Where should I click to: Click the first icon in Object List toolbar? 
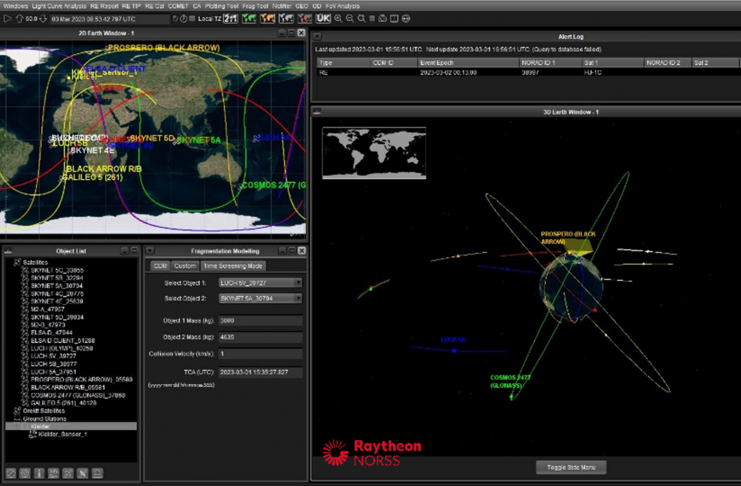[x=11, y=473]
